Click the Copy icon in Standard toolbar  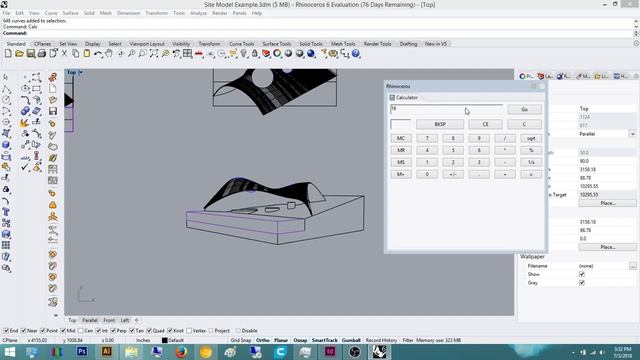[76, 53]
